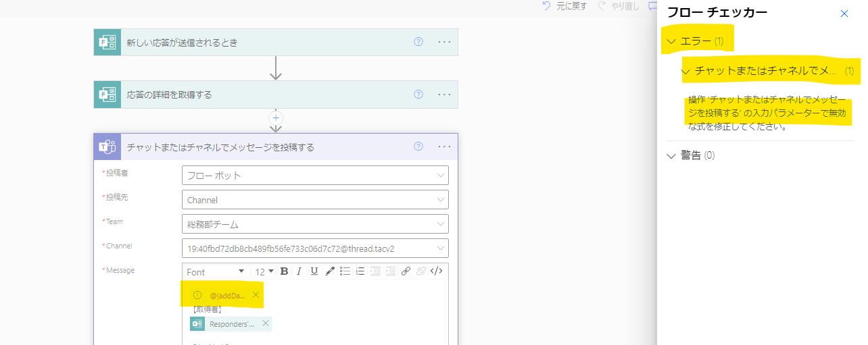Image resolution: width=868 pixels, height=345 pixels.
Task: Click the @{addDa... expression token
Action: (226, 295)
